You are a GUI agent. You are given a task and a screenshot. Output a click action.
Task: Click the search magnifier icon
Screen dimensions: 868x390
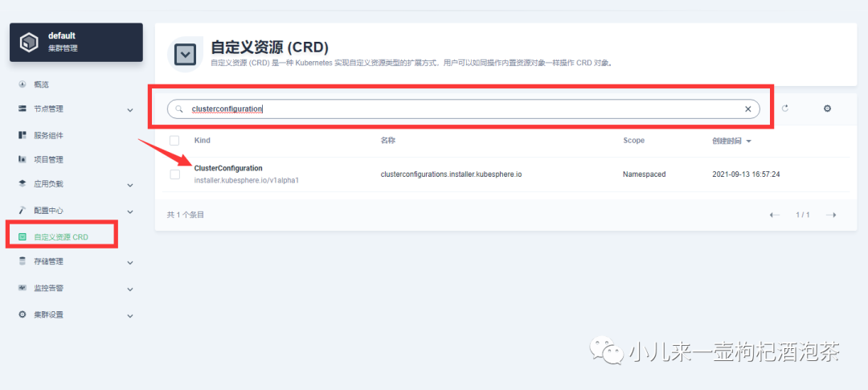[x=178, y=109]
